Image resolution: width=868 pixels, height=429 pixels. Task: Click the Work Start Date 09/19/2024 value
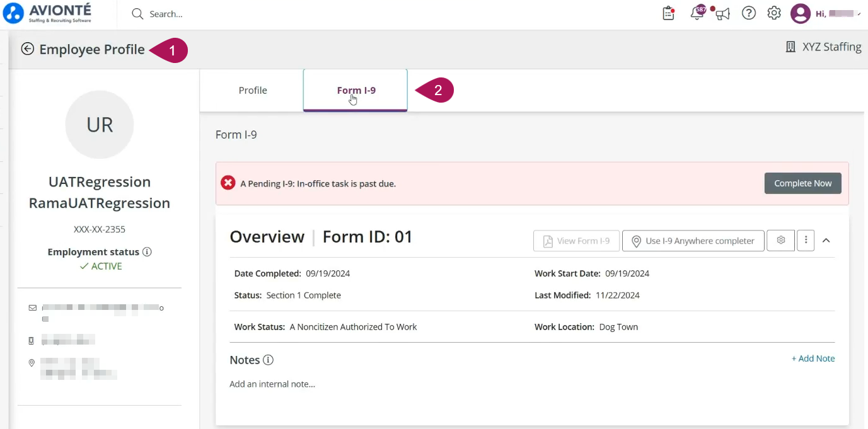(x=627, y=274)
